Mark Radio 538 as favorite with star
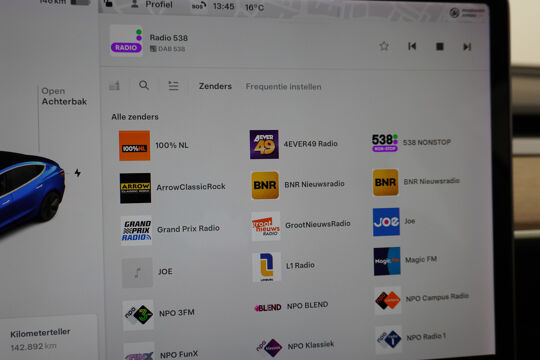This screenshot has height=360, width=540. point(384,46)
